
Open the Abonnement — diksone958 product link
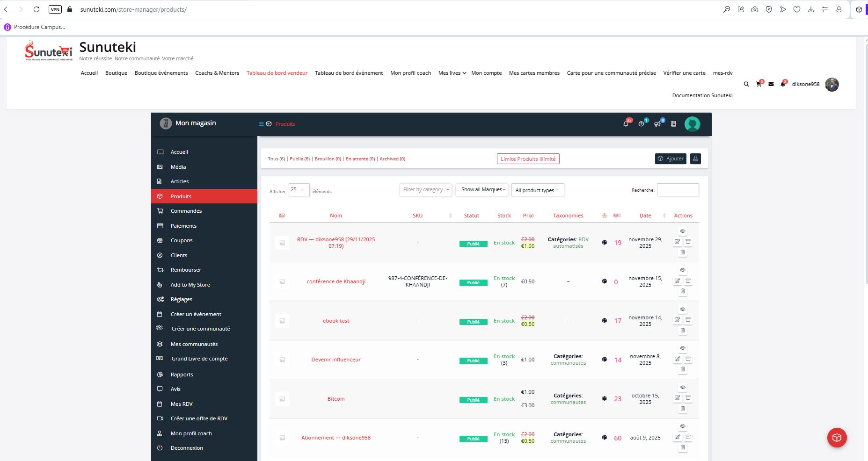coord(336,438)
